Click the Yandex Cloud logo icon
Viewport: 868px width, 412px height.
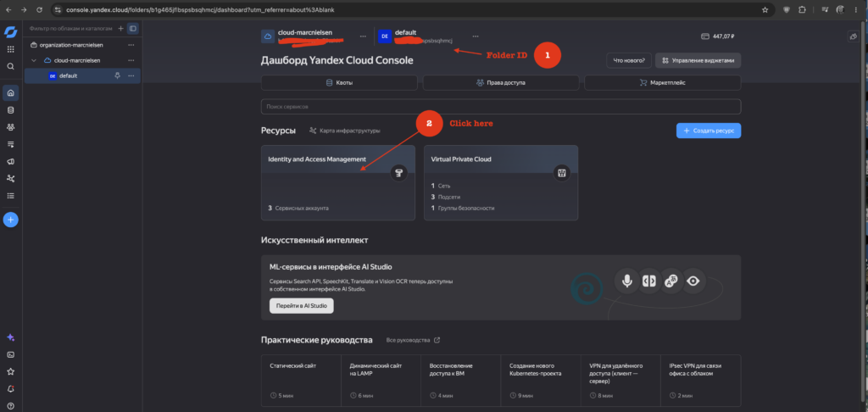point(10,32)
